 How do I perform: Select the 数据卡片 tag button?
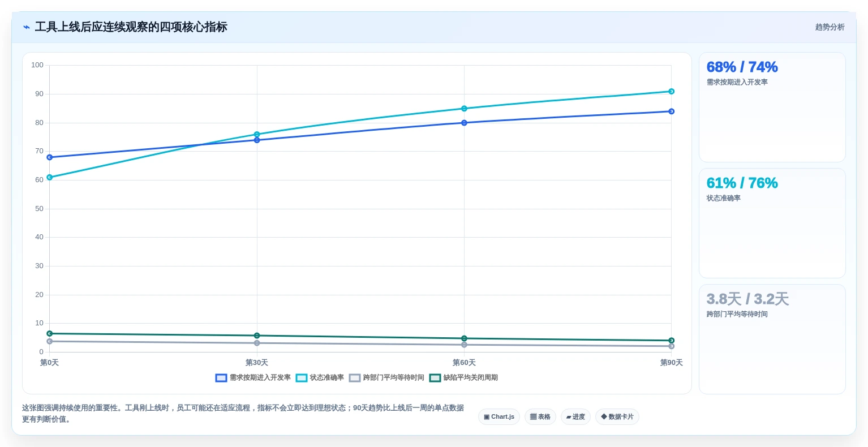point(617,416)
